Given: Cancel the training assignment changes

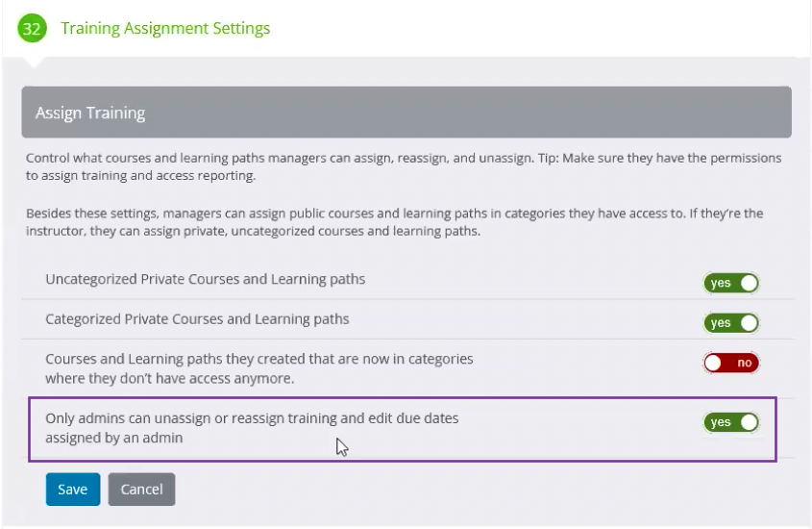Looking at the screenshot, I should point(141,490).
